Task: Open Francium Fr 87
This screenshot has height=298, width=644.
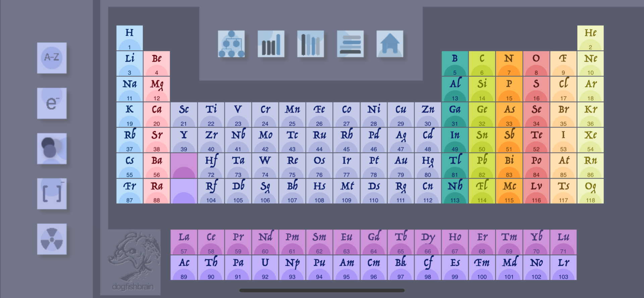Action: [x=129, y=191]
